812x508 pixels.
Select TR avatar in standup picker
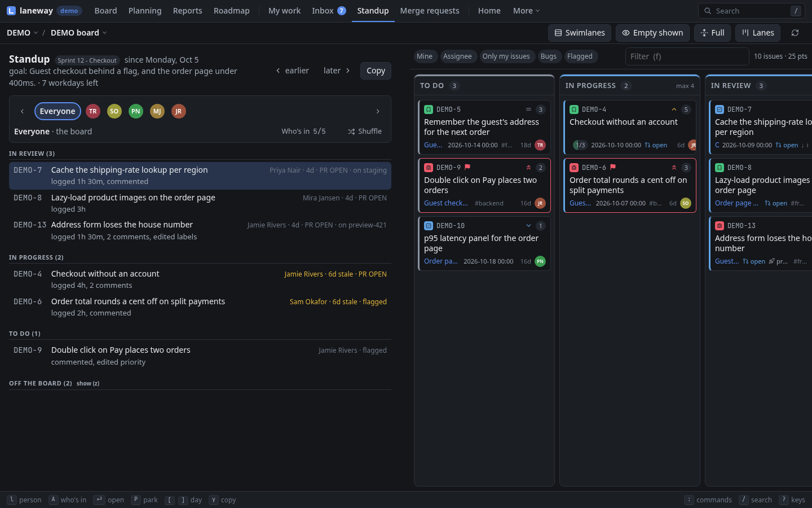point(93,111)
